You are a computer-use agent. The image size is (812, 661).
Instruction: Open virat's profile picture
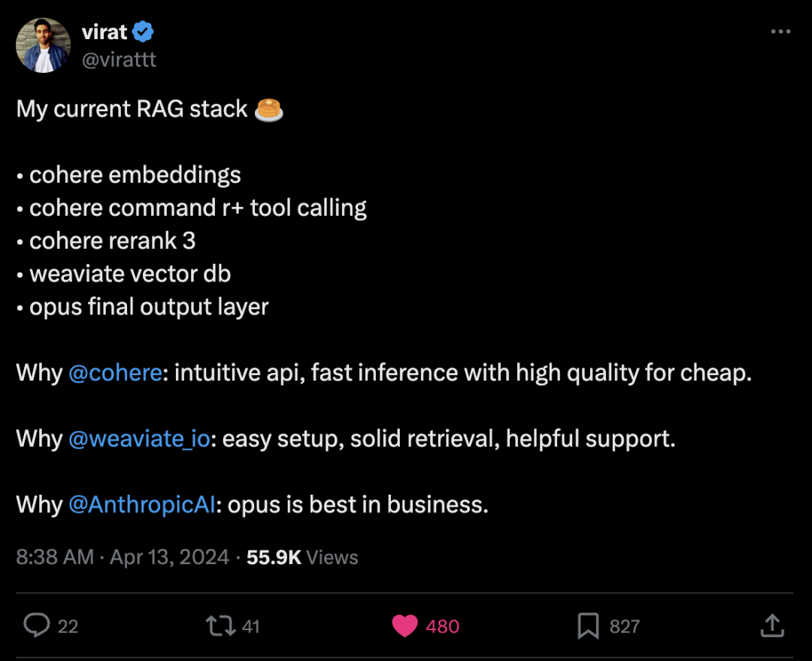[44, 46]
